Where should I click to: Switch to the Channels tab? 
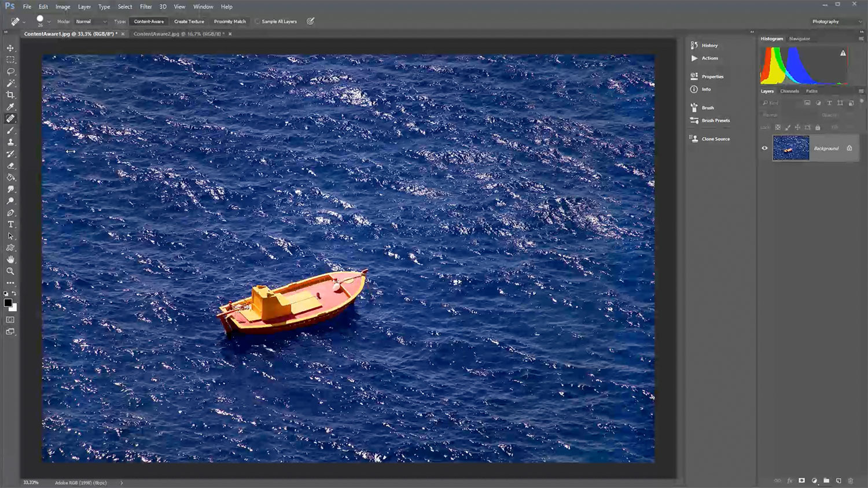coord(789,91)
